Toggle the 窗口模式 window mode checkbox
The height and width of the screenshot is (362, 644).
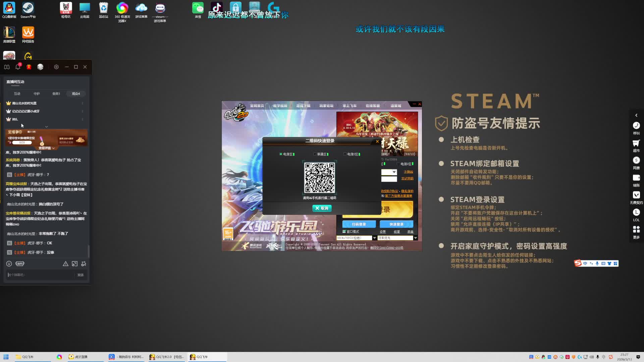click(x=344, y=232)
